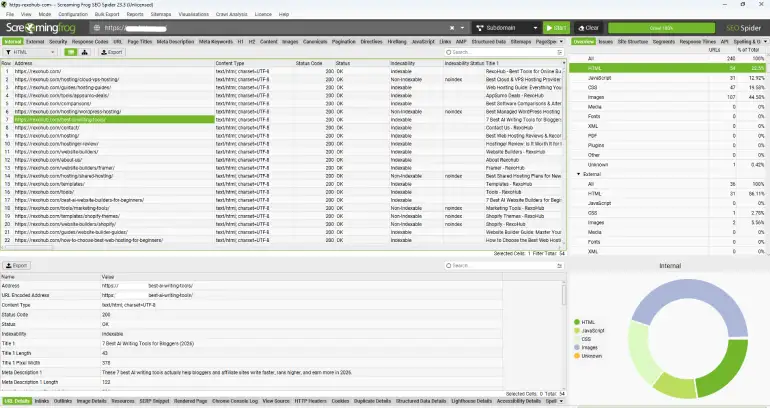Click the globe icon in URL bar
Screen dimensions: 770x408
[97, 28]
